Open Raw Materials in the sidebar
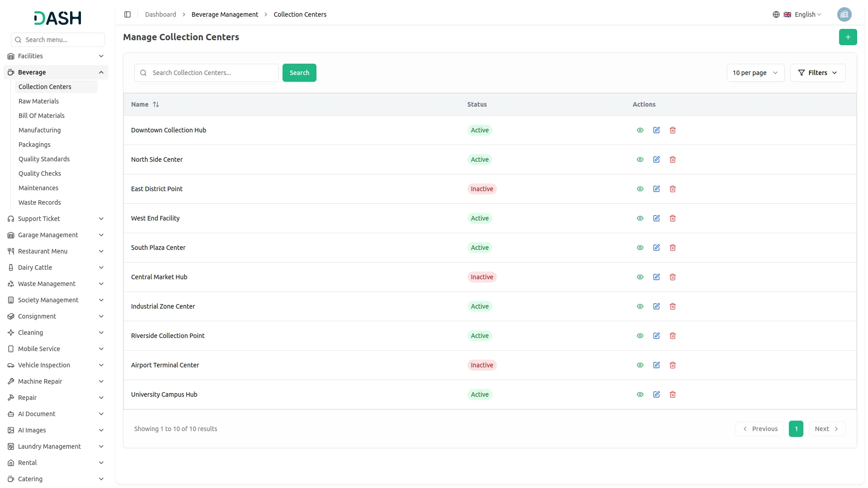Viewport: 868px width, 488px height. point(38,101)
